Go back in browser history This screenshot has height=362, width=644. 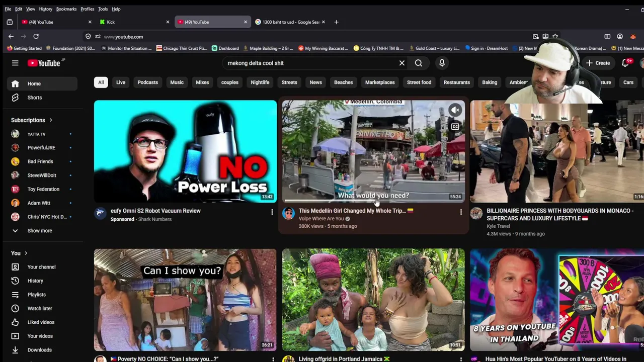(x=11, y=36)
